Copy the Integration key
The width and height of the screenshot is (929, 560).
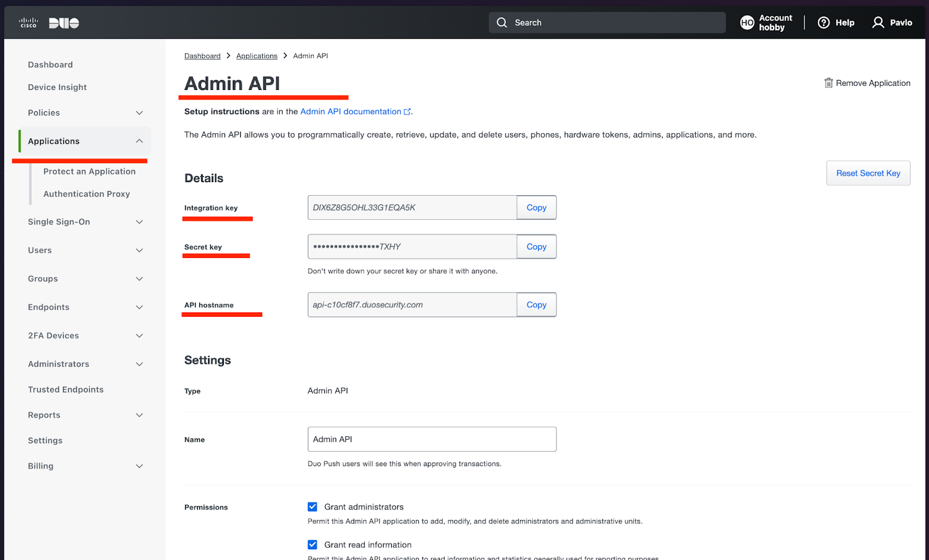[x=536, y=207]
